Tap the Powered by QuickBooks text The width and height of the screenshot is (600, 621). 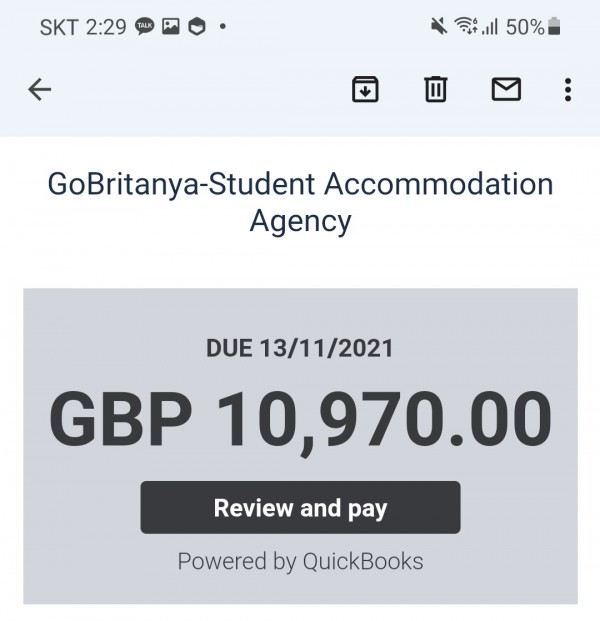point(300,561)
